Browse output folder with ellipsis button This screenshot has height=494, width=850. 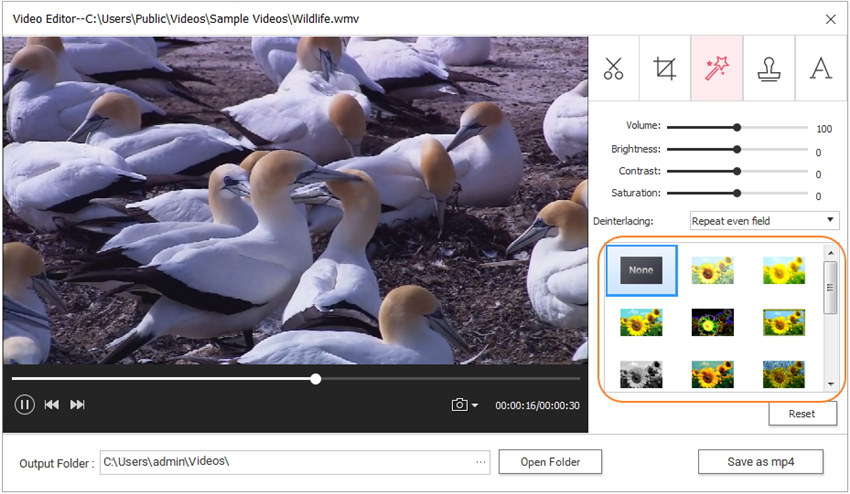point(480,462)
